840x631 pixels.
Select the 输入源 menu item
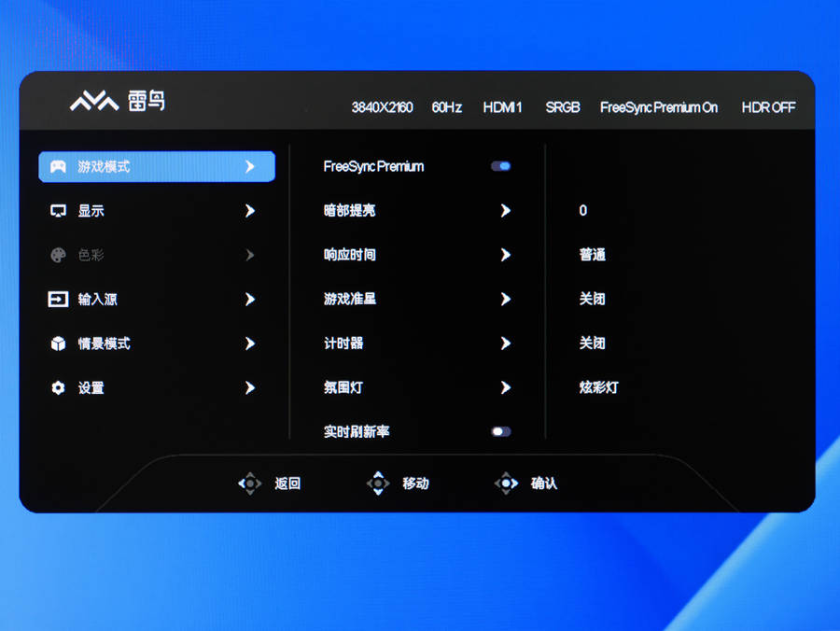[97, 300]
